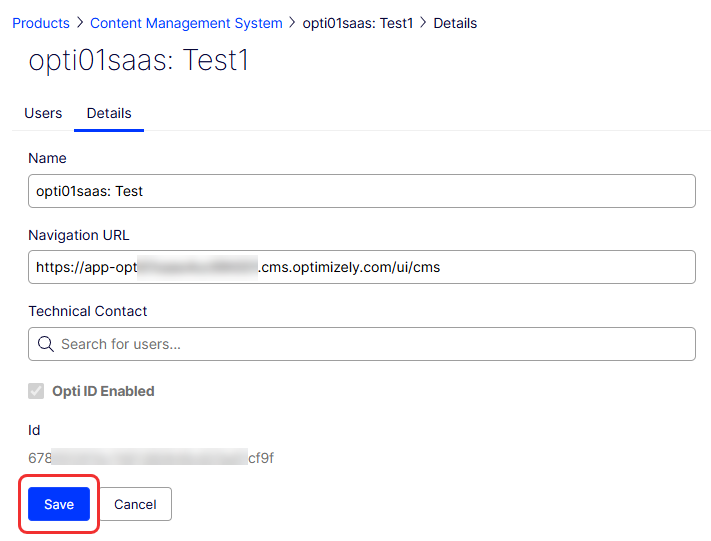Click the magnifier icon in Technical Contact
The width and height of the screenshot is (711, 541).
tap(46, 344)
